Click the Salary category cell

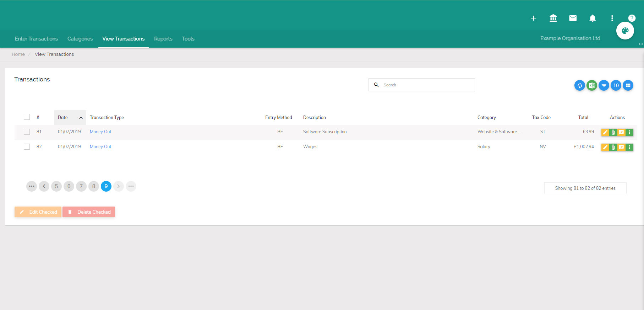point(484,146)
